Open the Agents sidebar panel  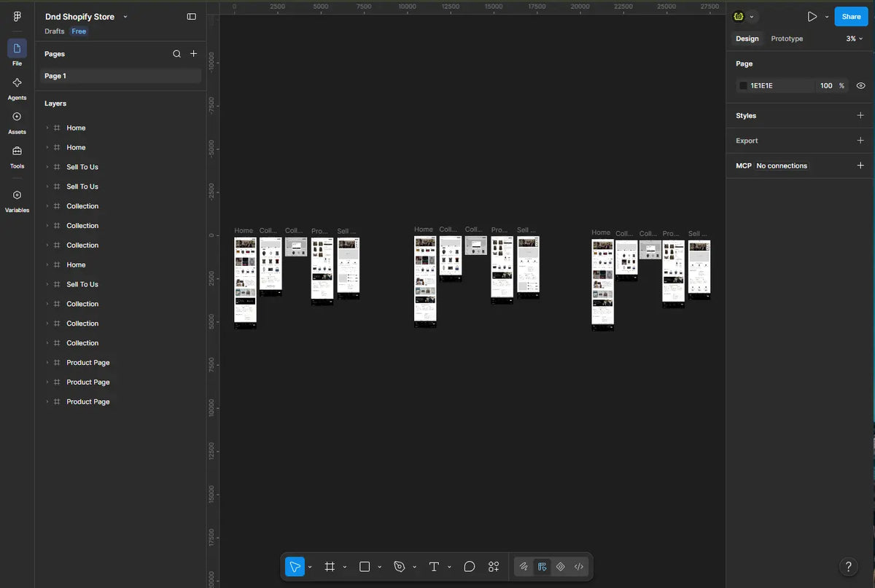point(17,87)
